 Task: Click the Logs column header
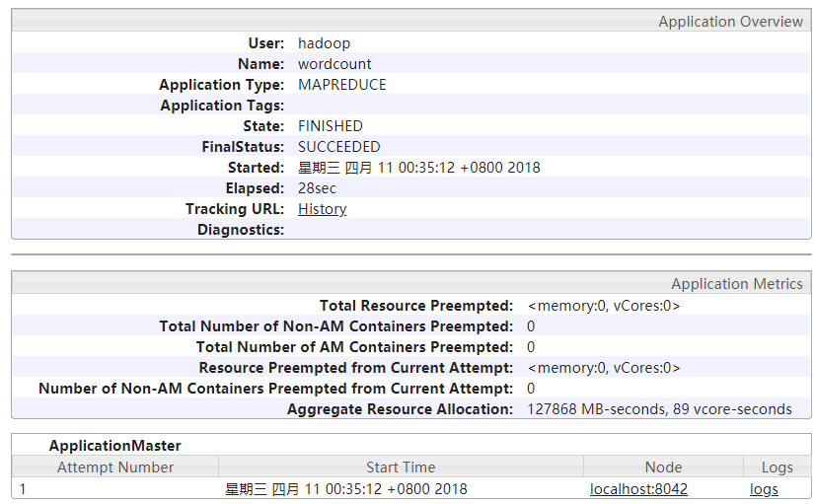(x=777, y=468)
